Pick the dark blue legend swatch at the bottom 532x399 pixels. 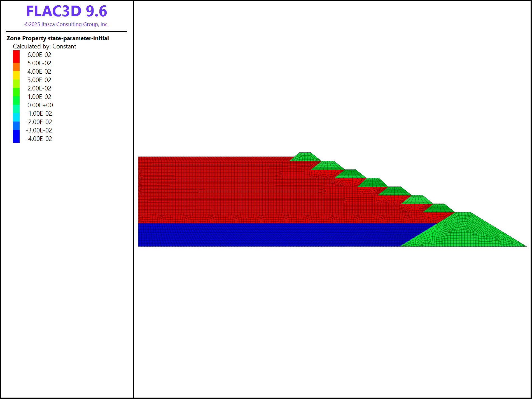click(x=16, y=136)
